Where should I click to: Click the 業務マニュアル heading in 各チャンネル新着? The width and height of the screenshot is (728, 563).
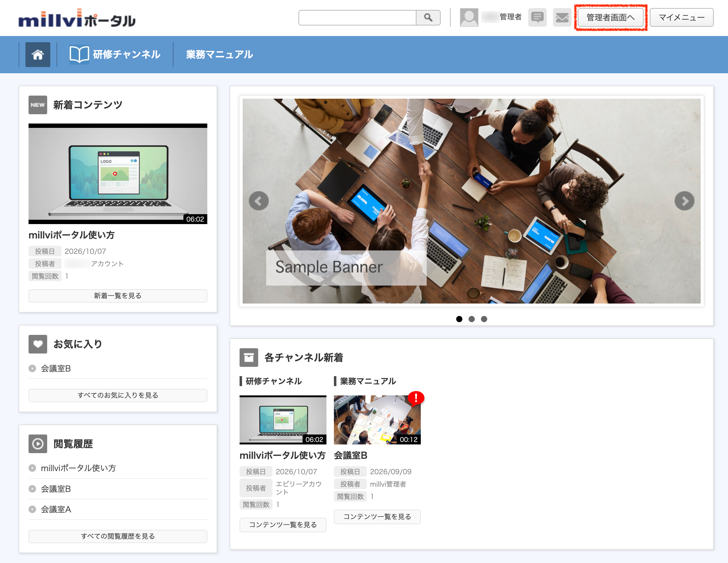point(368,381)
